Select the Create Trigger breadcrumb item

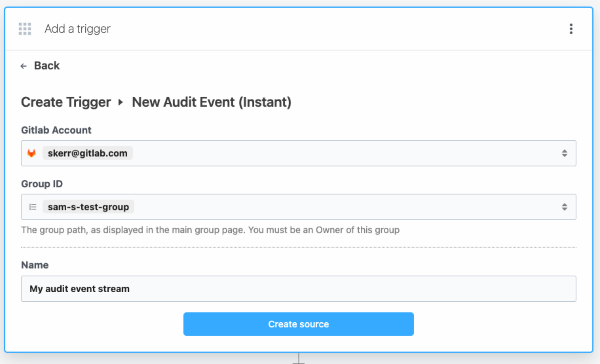pos(65,102)
